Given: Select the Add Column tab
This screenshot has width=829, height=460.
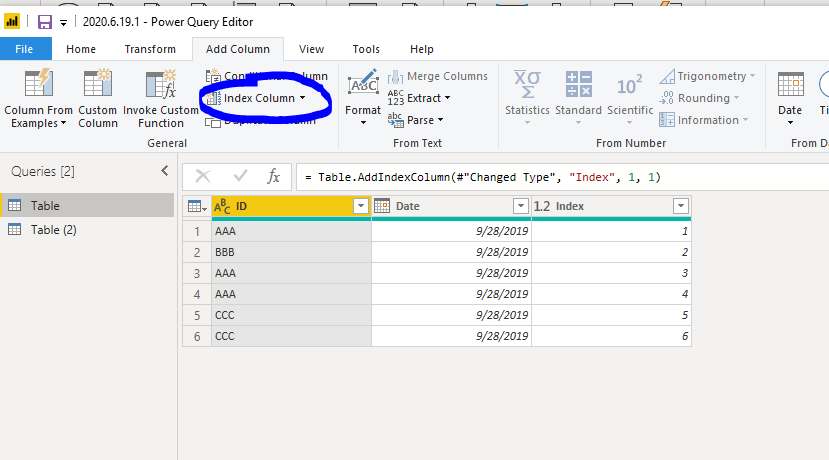Looking at the screenshot, I should (238, 49).
